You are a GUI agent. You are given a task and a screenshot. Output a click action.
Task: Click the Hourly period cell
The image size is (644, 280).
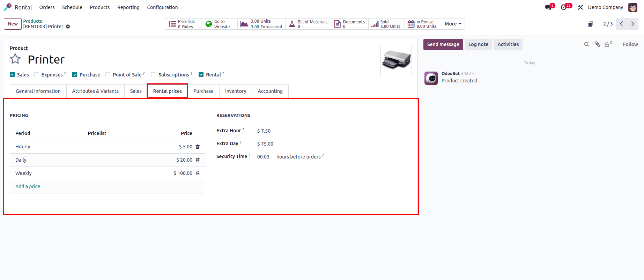pyautogui.click(x=23, y=147)
